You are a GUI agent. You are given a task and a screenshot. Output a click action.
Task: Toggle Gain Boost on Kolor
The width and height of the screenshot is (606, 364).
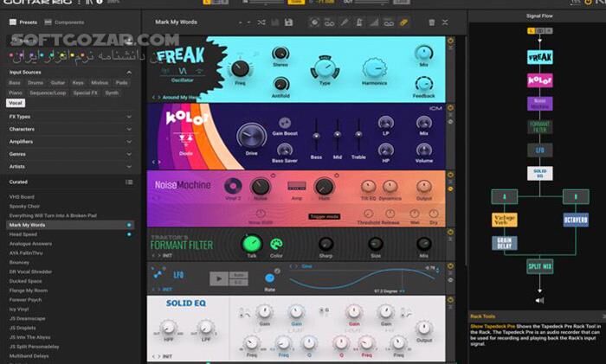point(285,123)
